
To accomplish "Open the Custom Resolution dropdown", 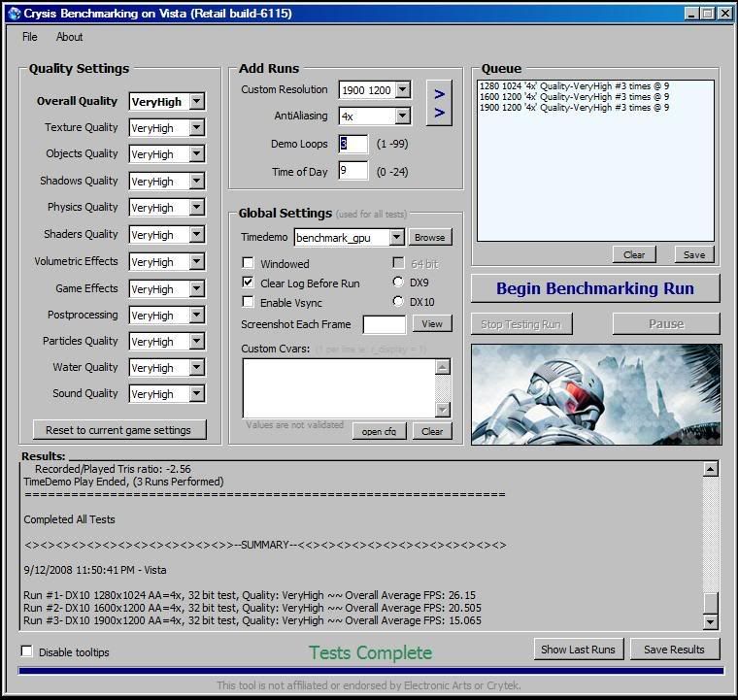I will click(403, 90).
